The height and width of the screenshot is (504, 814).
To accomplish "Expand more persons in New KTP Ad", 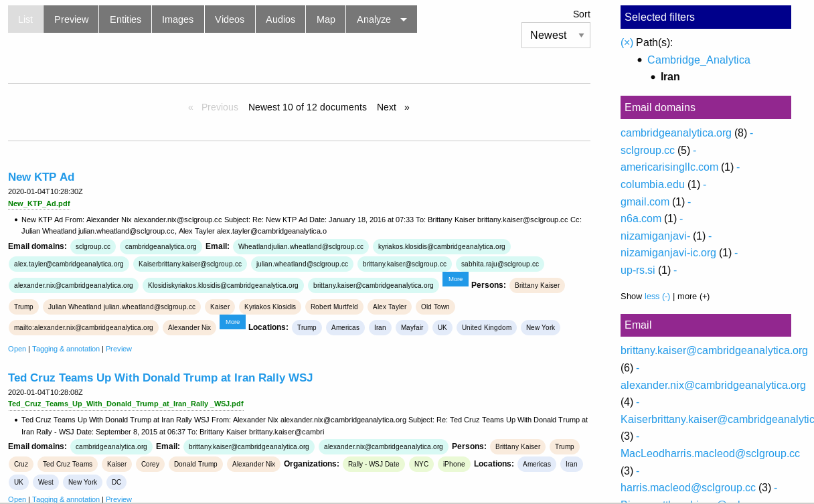I will 232,322.
